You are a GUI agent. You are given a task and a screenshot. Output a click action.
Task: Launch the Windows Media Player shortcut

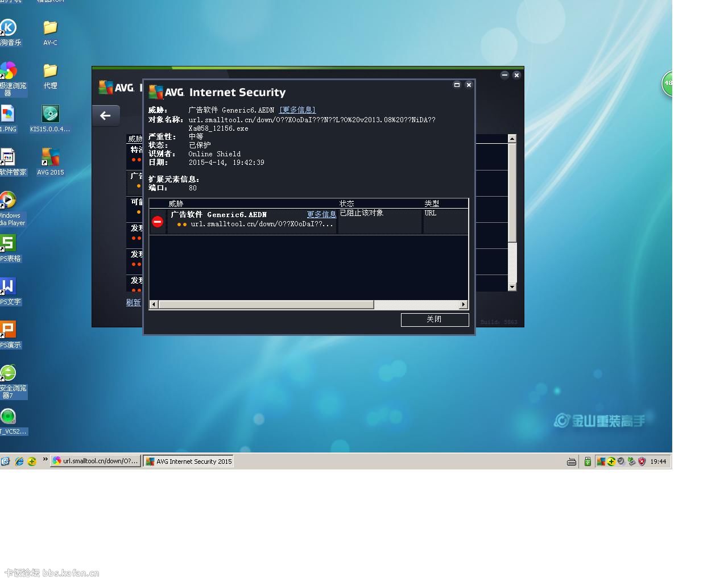click(x=11, y=208)
